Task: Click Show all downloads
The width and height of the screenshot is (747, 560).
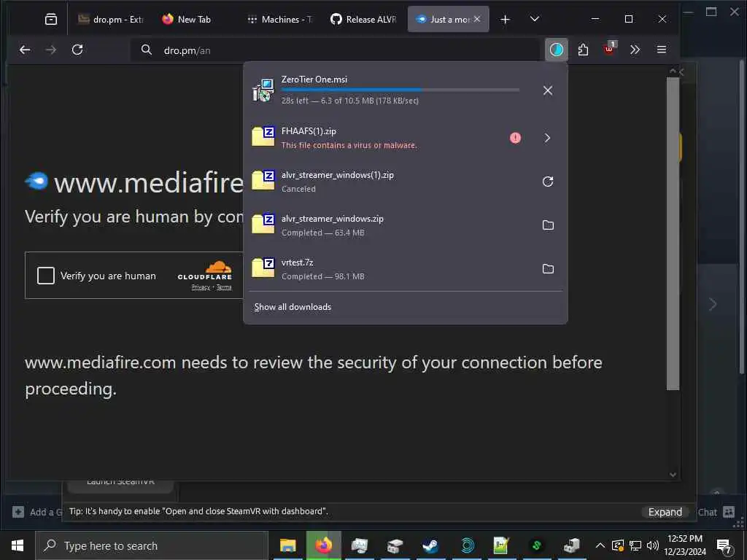Action: point(293,307)
